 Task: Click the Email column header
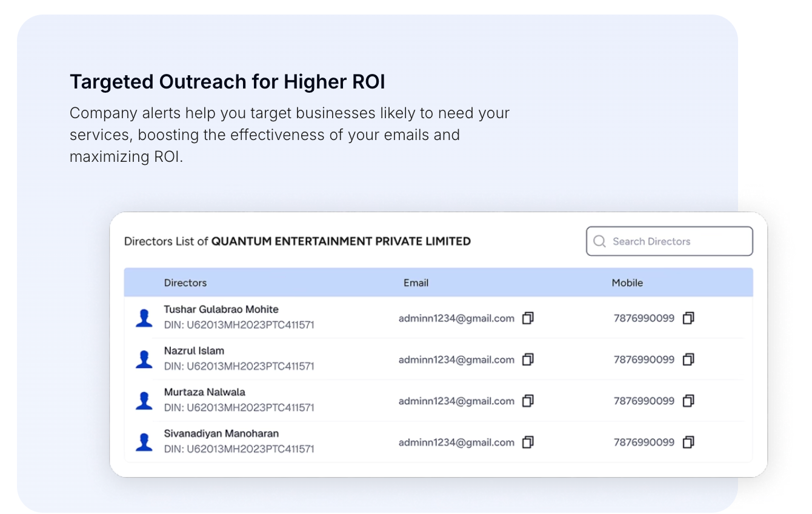[x=416, y=282]
